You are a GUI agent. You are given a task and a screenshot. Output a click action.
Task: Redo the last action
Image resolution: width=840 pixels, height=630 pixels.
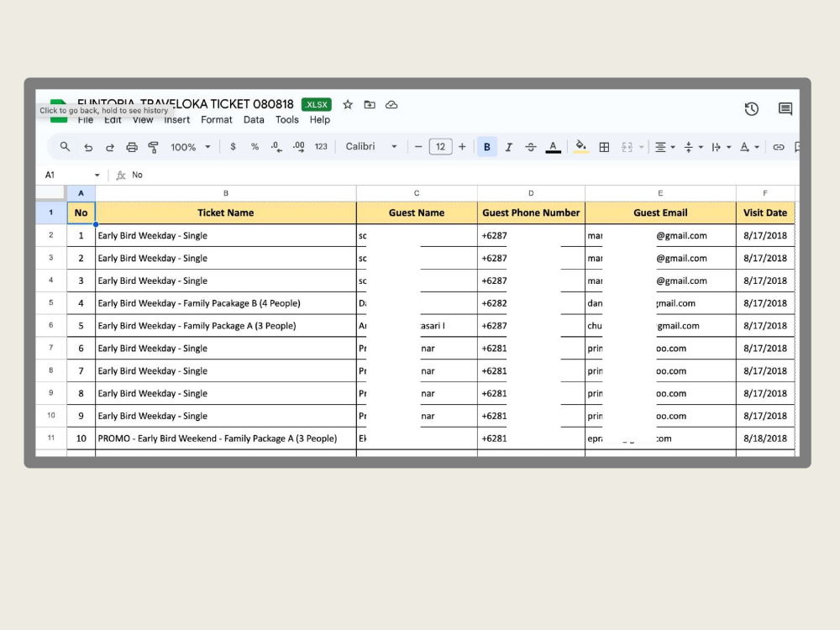coord(110,147)
